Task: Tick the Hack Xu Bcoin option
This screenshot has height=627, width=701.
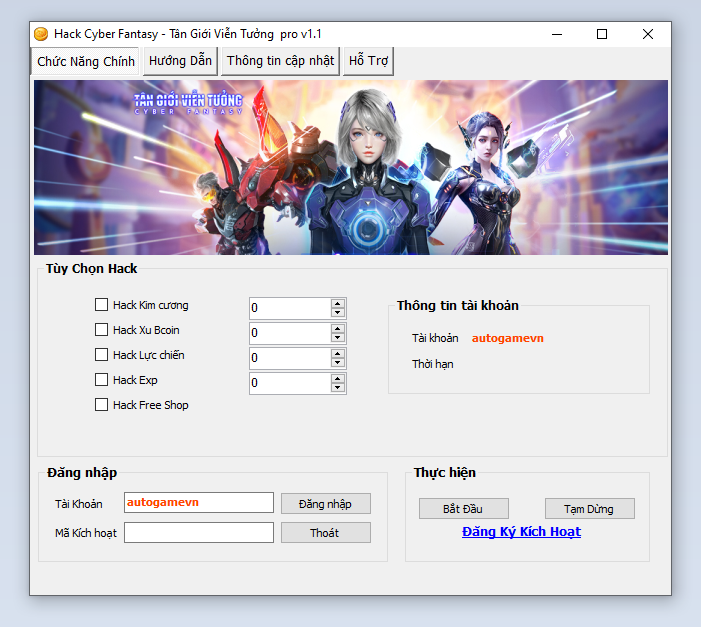Action: [x=101, y=330]
